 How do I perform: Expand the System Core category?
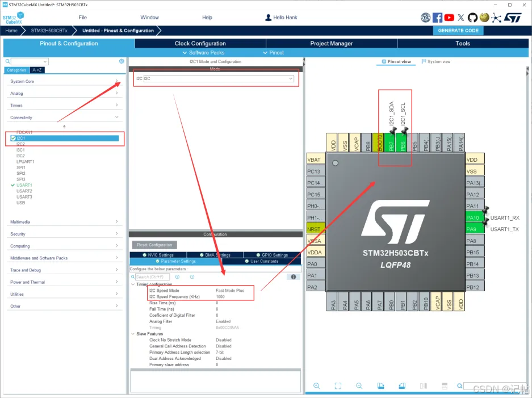pos(64,81)
